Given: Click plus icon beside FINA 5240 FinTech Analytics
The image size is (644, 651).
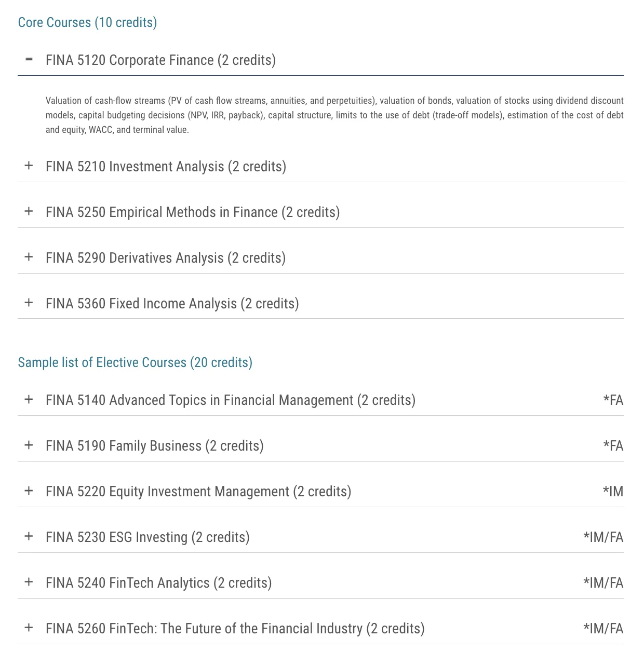Looking at the screenshot, I should (29, 582).
